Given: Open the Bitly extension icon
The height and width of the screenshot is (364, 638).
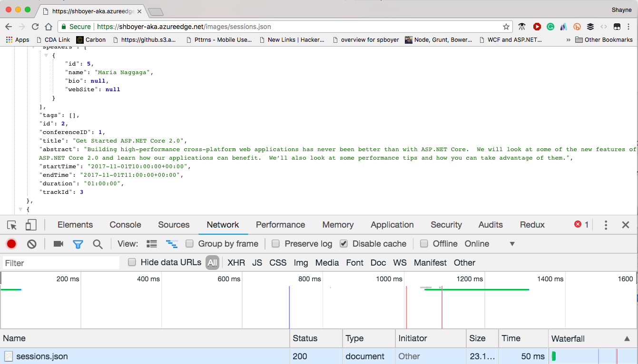Looking at the screenshot, I should [x=577, y=27].
